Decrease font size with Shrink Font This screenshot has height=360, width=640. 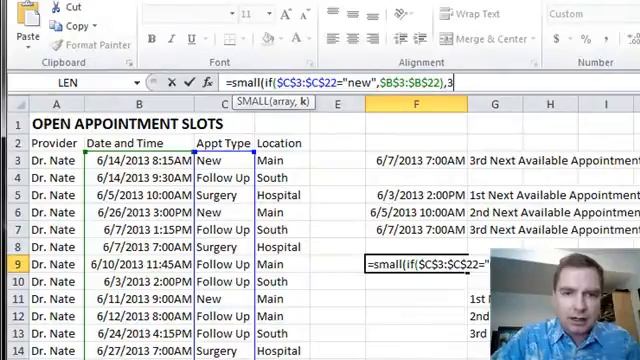point(304,15)
